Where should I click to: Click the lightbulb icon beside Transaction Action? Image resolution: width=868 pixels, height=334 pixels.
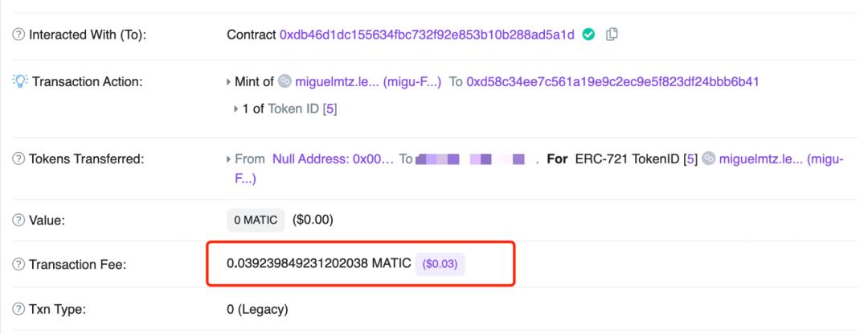coord(20,81)
